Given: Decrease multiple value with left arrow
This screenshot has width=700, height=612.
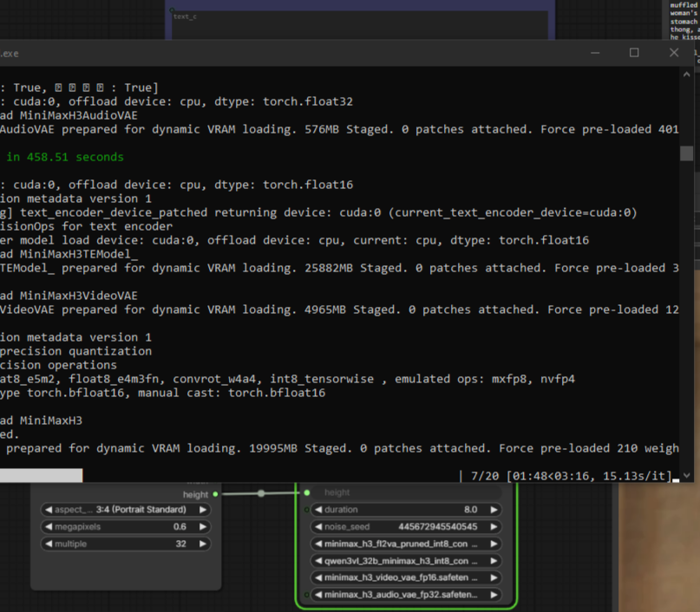Looking at the screenshot, I should (49, 544).
